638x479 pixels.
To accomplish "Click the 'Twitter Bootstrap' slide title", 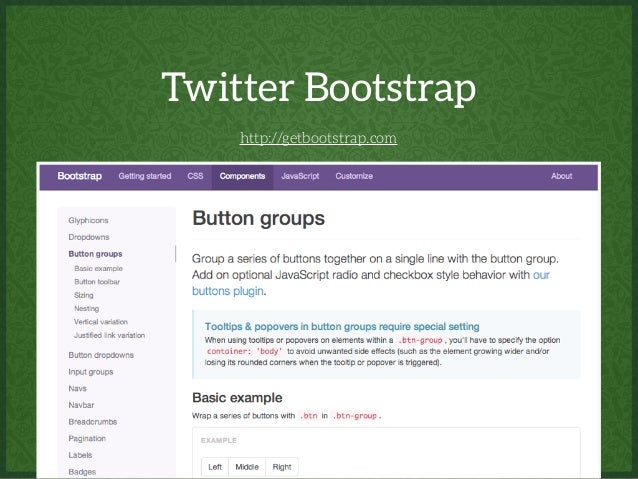I will pyautogui.click(x=319, y=87).
